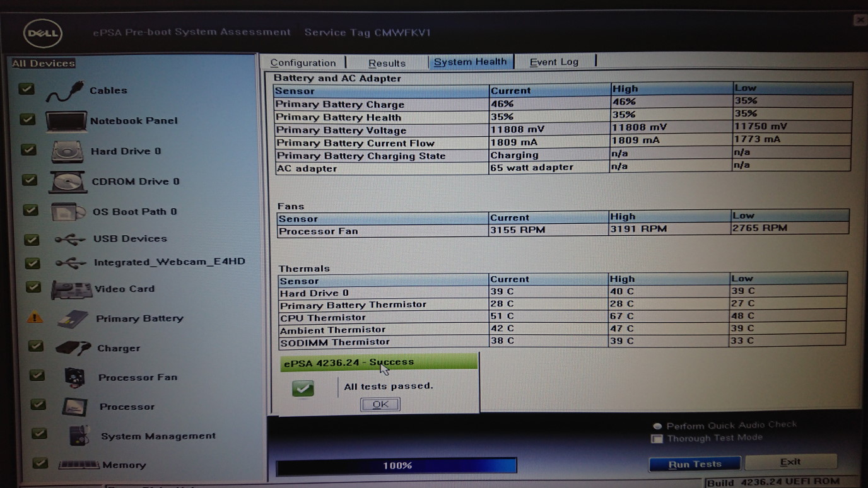This screenshot has width=868, height=488.
Task: Click the Service Tag CMWFKV1 text
Action: tap(367, 32)
